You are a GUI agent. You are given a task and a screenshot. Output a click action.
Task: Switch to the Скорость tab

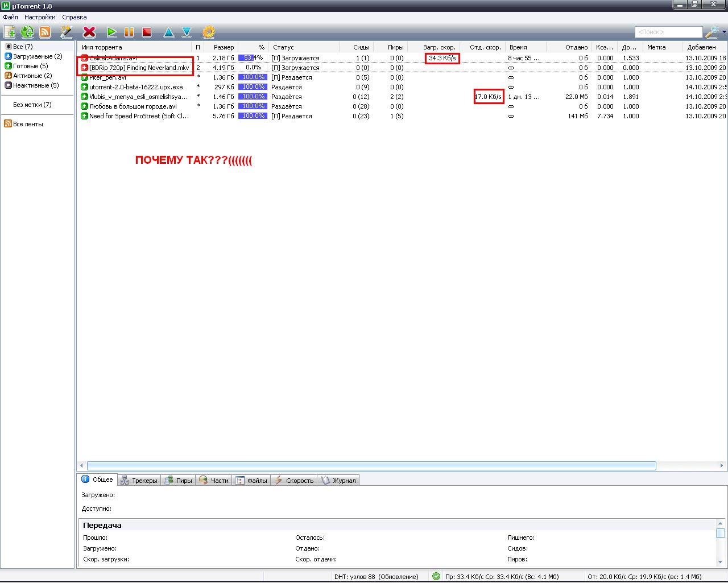coord(293,481)
